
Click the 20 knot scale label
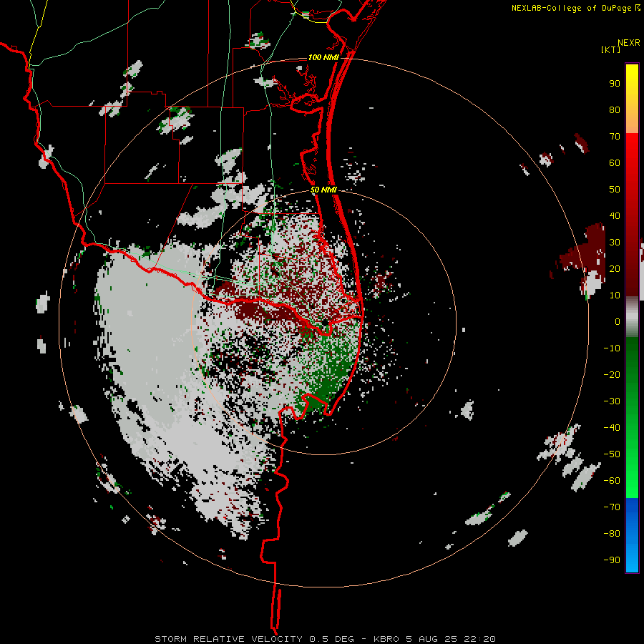615,268
